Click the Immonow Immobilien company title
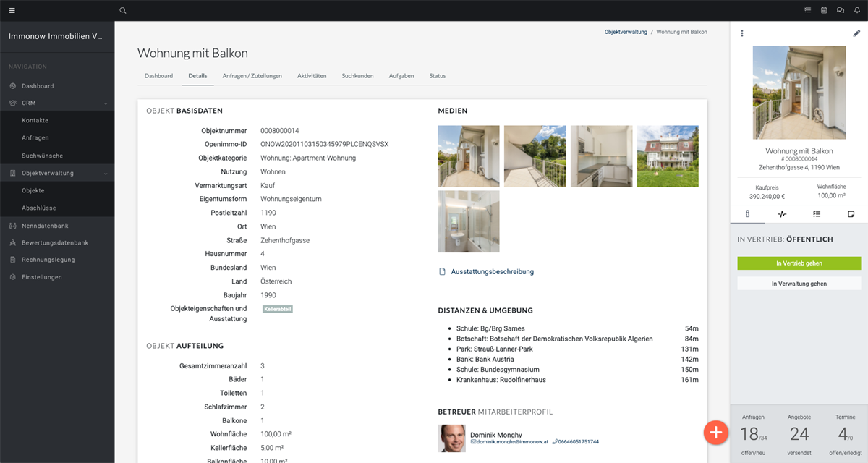 (55, 36)
